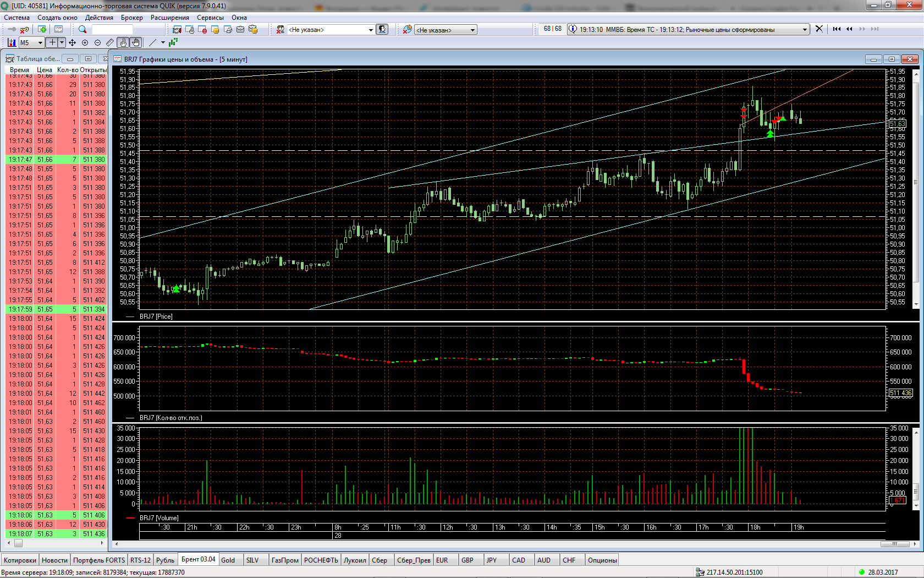The height and width of the screenshot is (578, 924).
Task: Click the search text input field
Action: (x=112, y=30)
